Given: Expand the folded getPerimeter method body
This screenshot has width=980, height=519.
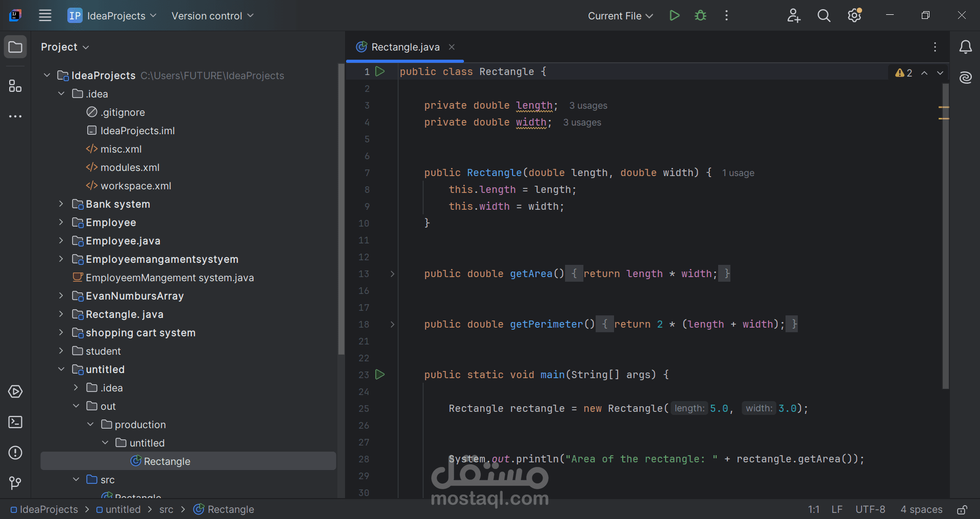Looking at the screenshot, I should coord(392,325).
